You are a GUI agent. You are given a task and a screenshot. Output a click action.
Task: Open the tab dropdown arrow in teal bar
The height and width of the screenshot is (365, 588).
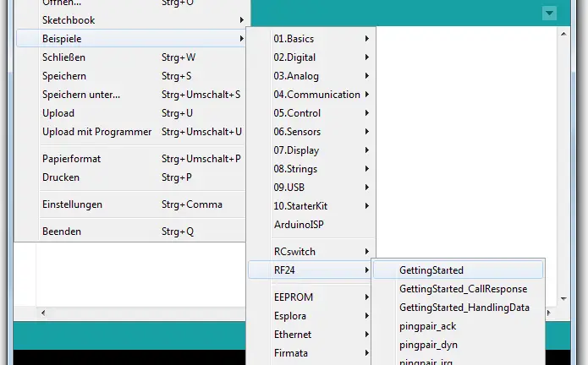pos(549,14)
